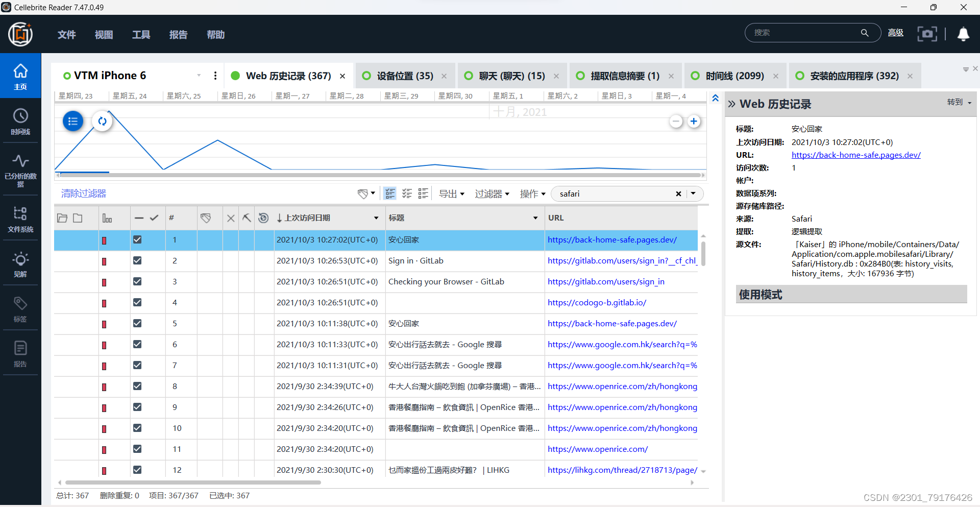This screenshot has width=980, height=507.
Task: Uncheck the checkbox for row 10
Action: [137, 428]
